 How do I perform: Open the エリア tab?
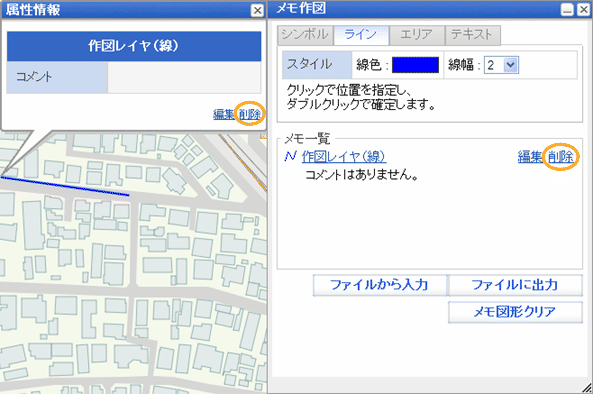[416, 35]
